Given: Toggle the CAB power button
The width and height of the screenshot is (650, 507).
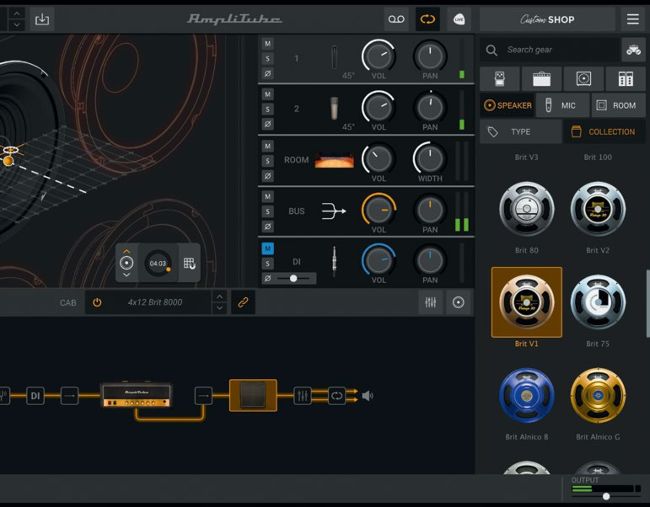Looking at the screenshot, I should click(97, 302).
